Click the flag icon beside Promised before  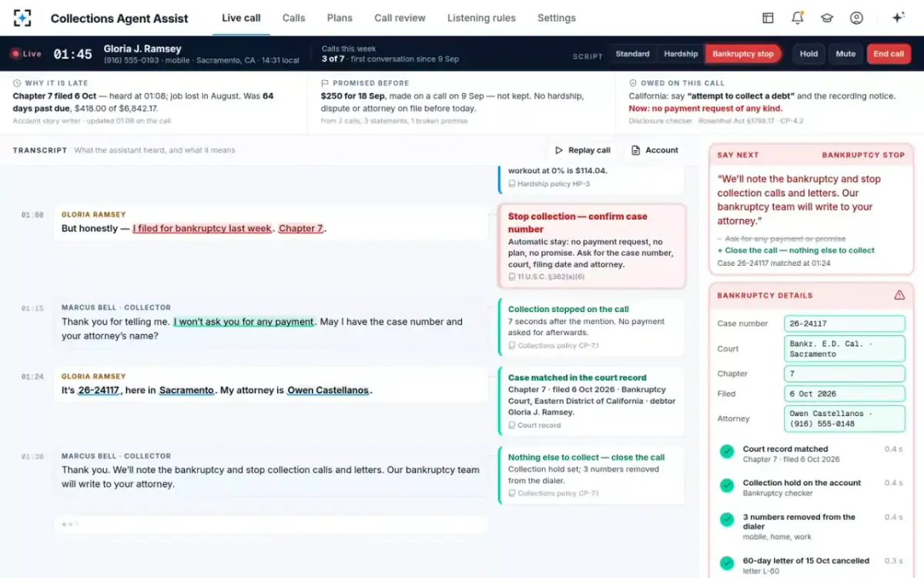(325, 82)
